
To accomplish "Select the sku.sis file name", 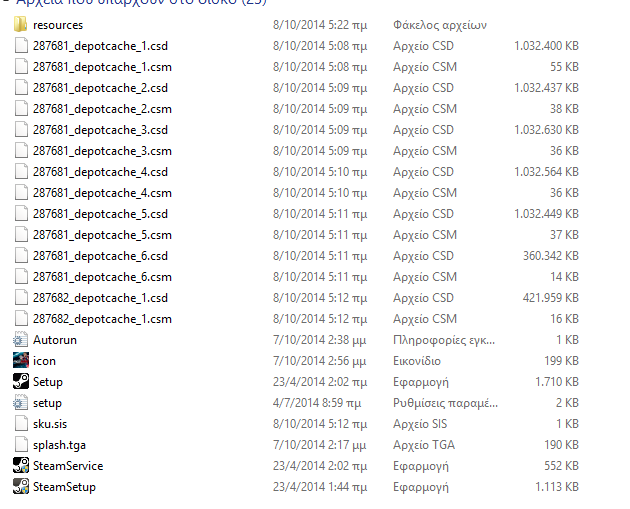I will tap(50, 424).
